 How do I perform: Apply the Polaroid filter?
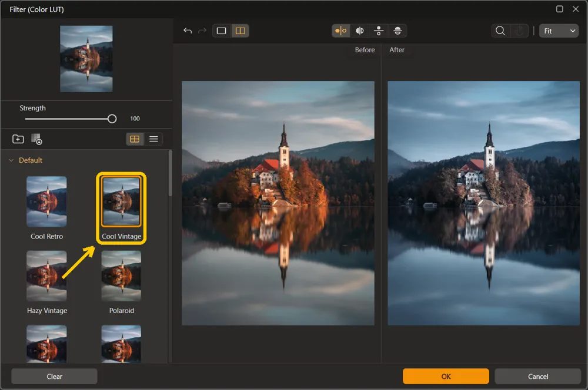tap(121, 275)
